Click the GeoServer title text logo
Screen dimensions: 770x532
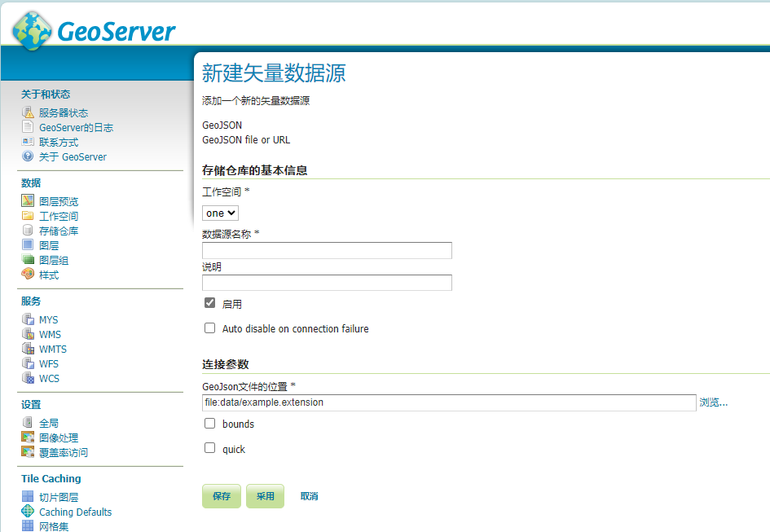(117, 32)
